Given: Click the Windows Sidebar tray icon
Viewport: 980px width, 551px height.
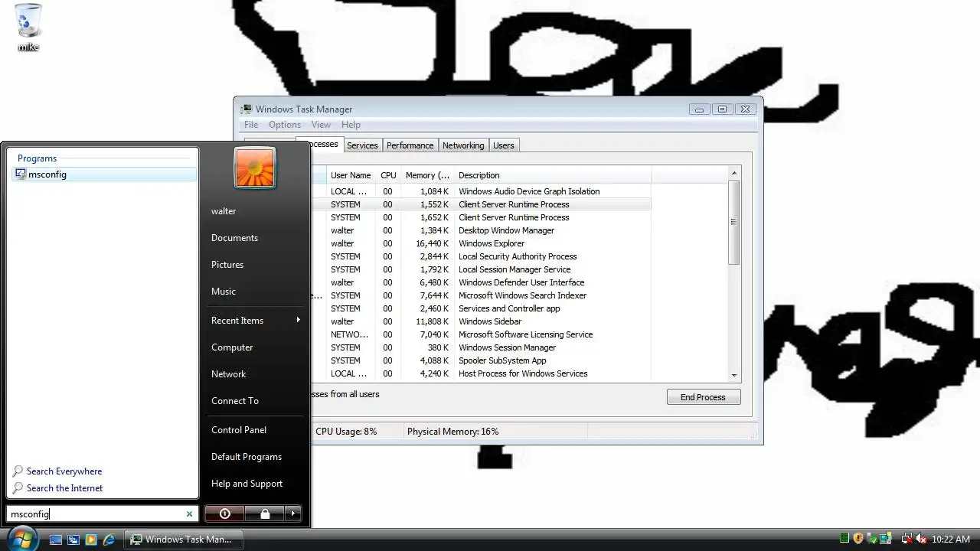Looking at the screenshot, I should pos(886,539).
